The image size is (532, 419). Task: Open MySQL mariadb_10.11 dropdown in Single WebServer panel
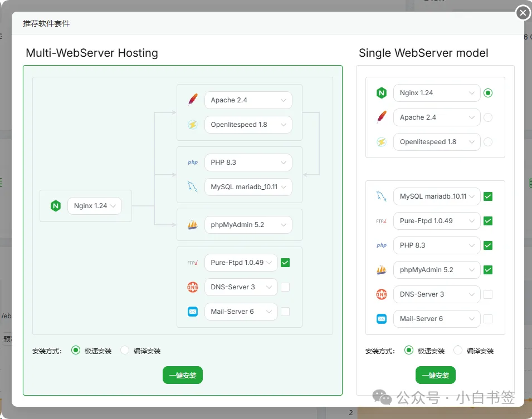click(437, 196)
